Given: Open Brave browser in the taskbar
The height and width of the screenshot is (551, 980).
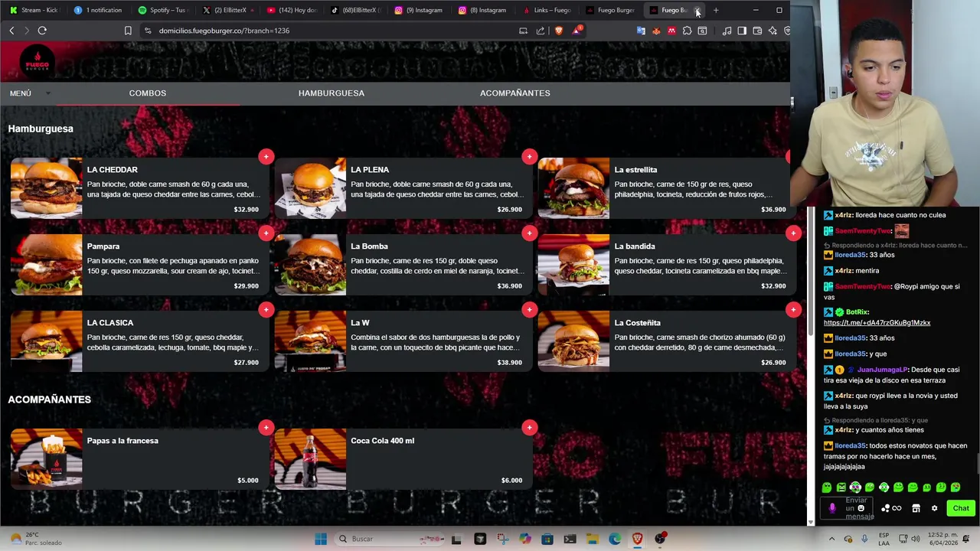Looking at the screenshot, I should (637, 539).
